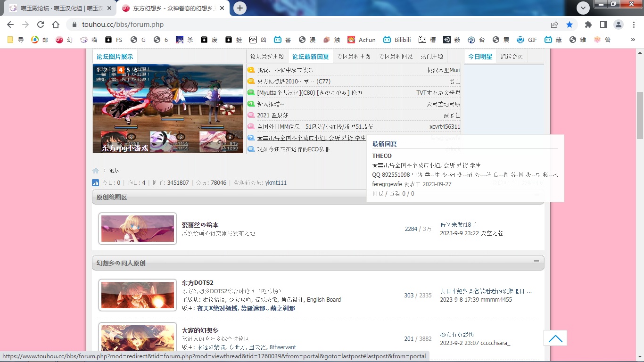The height and width of the screenshot is (362, 644).
Task: Open the GIF bookmark
Action: (527, 40)
